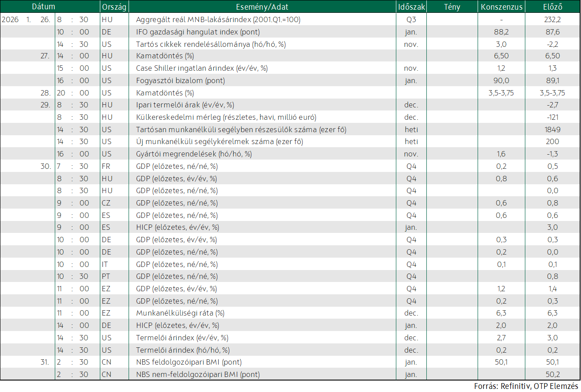This screenshot has height=392, width=581.
Task: Select the Case Shiller ingatlan árindex entry
Action: 202,69
